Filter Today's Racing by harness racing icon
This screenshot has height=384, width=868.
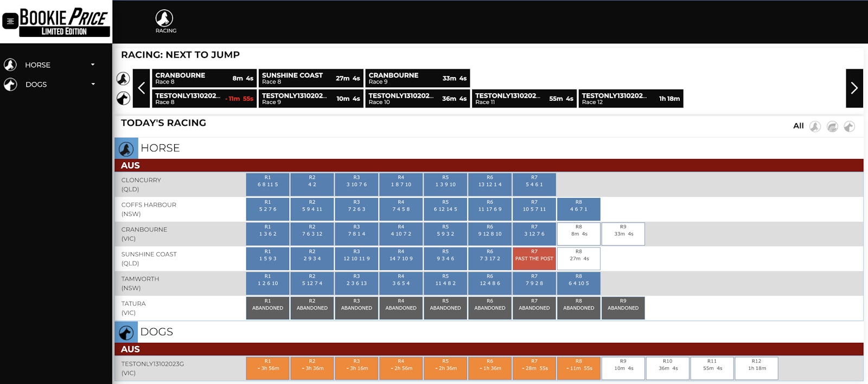(x=832, y=126)
